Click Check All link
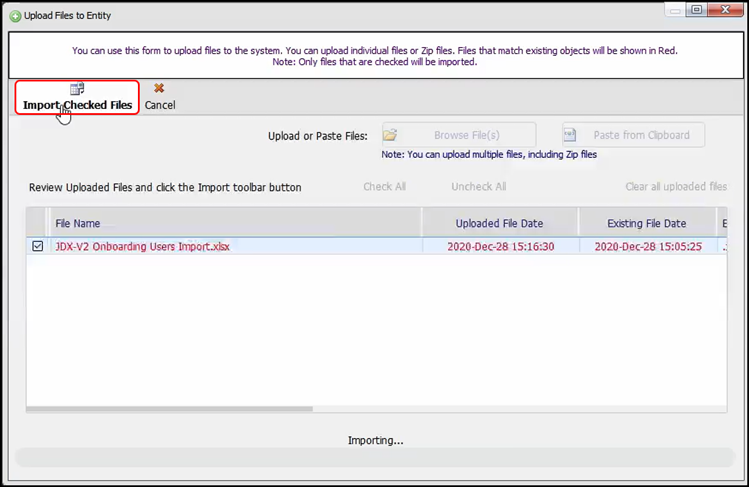 pyautogui.click(x=384, y=187)
